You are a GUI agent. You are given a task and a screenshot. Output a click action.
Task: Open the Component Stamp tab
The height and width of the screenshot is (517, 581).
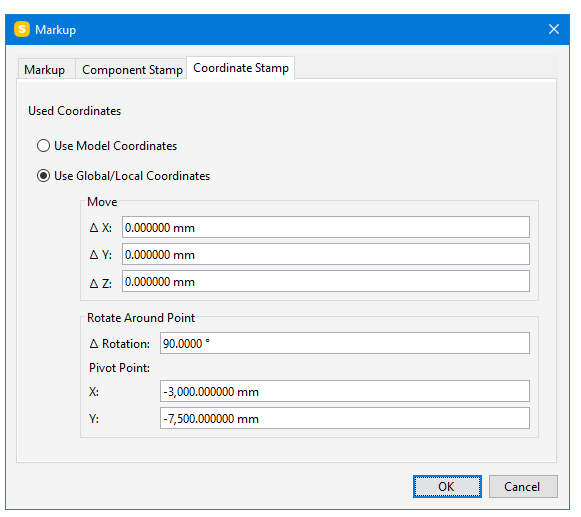click(x=132, y=69)
